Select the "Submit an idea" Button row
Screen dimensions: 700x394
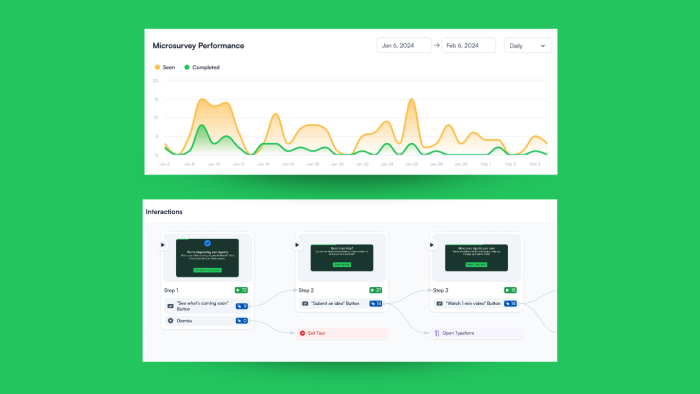(342, 303)
